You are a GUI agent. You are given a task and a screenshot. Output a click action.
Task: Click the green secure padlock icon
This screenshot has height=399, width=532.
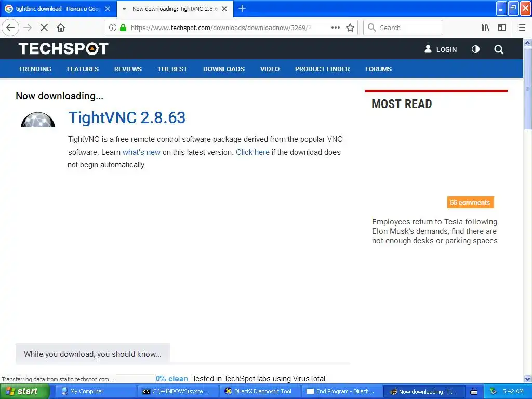point(123,28)
